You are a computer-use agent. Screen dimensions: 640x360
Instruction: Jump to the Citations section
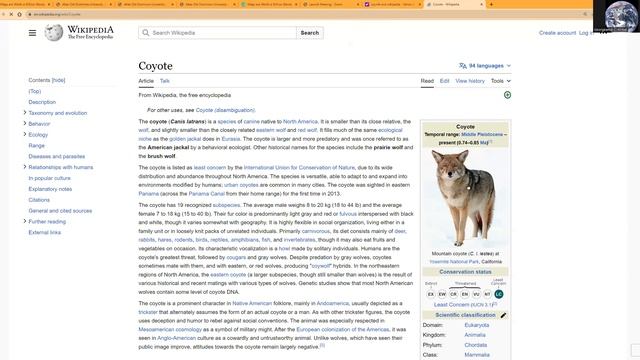click(x=39, y=200)
